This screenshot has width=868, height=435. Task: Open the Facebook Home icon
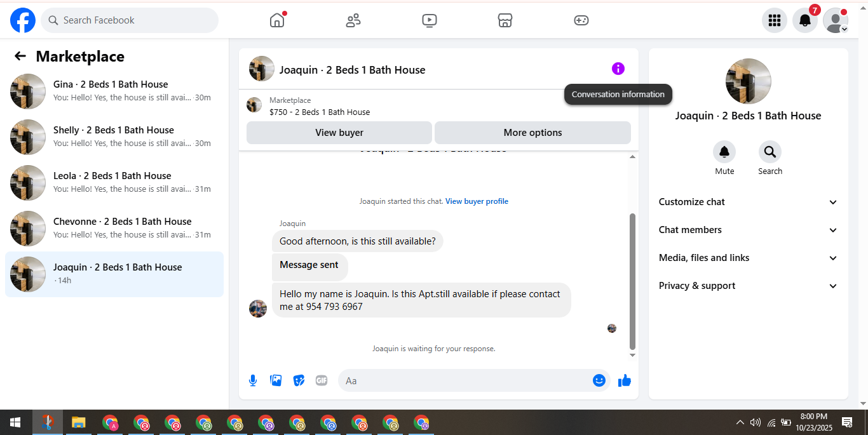point(277,20)
